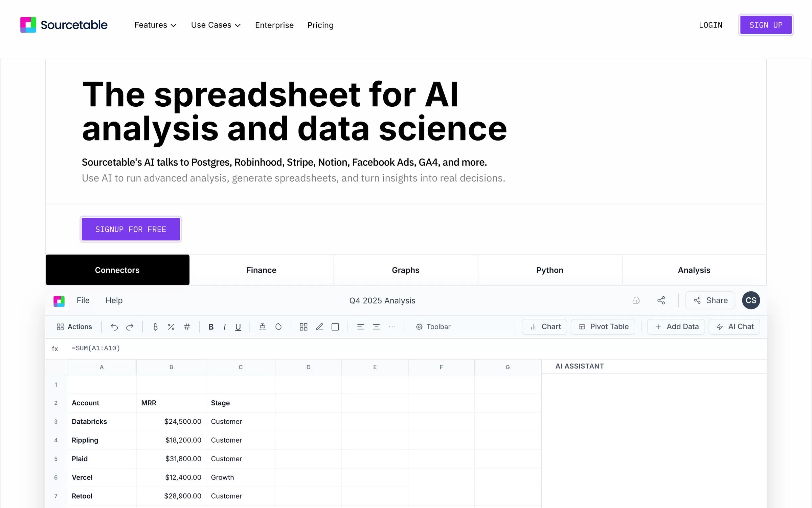Screen dimensions: 812x508
Task: Toggle italic formatting
Action: 225,327
